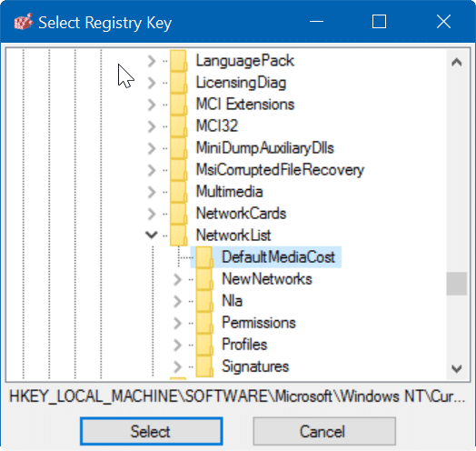
Task: Select the Profiles key label
Action: point(244,345)
